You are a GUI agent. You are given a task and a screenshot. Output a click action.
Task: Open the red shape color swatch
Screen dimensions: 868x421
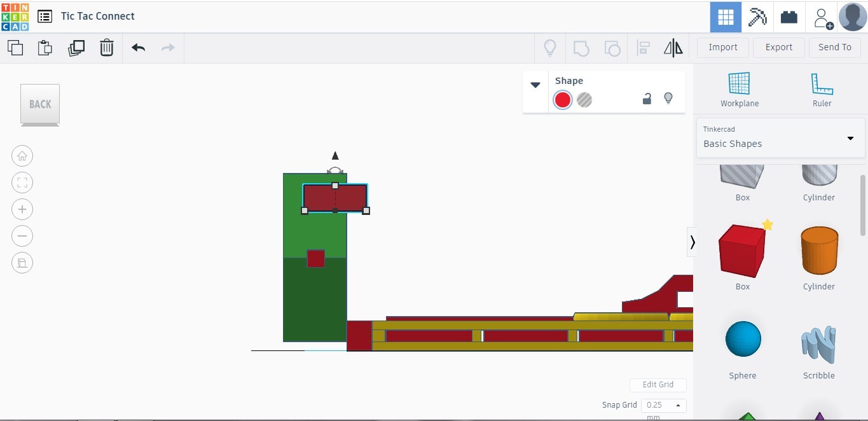coord(562,99)
